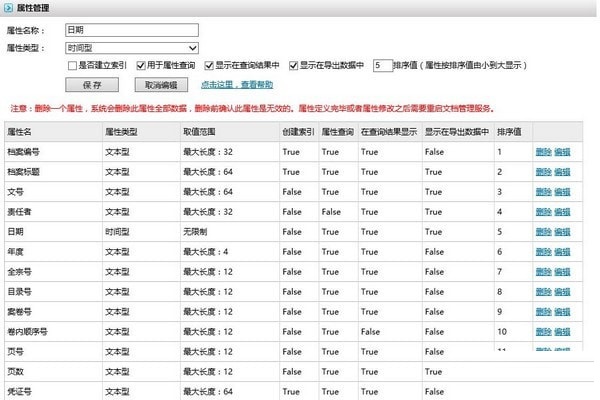Click the 创建索引 column header
This screenshot has width=600, height=400.
coord(298,132)
